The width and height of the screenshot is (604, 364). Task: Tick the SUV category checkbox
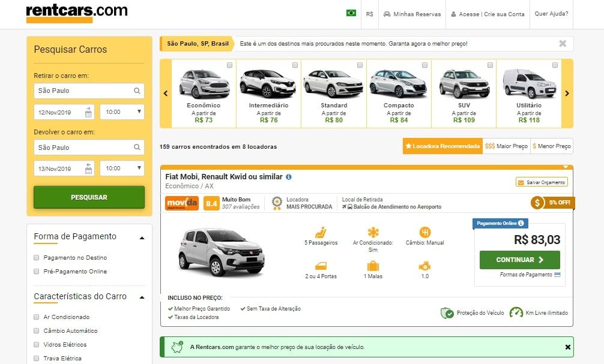pos(490,65)
